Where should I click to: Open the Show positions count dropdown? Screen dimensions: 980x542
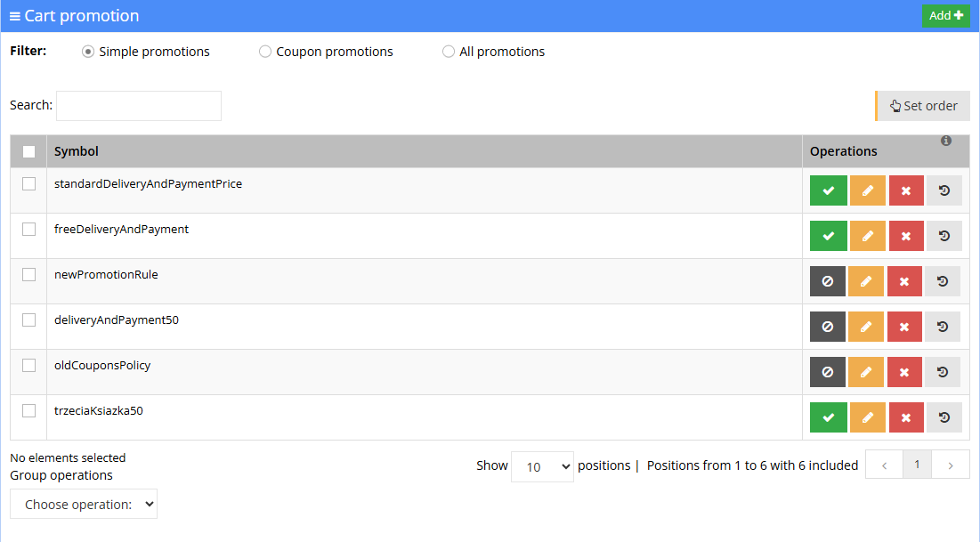tap(542, 466)
